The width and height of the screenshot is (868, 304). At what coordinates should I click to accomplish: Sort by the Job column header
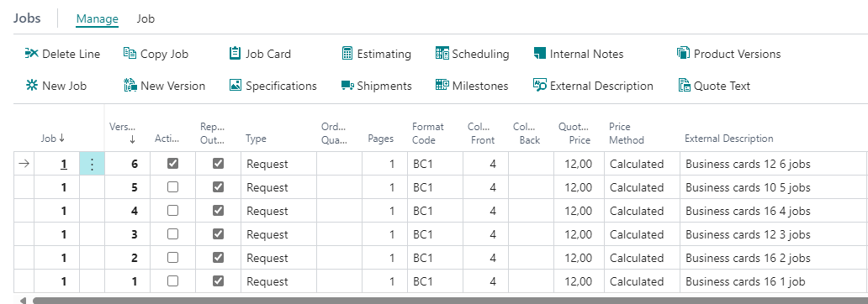pos(53,139)
